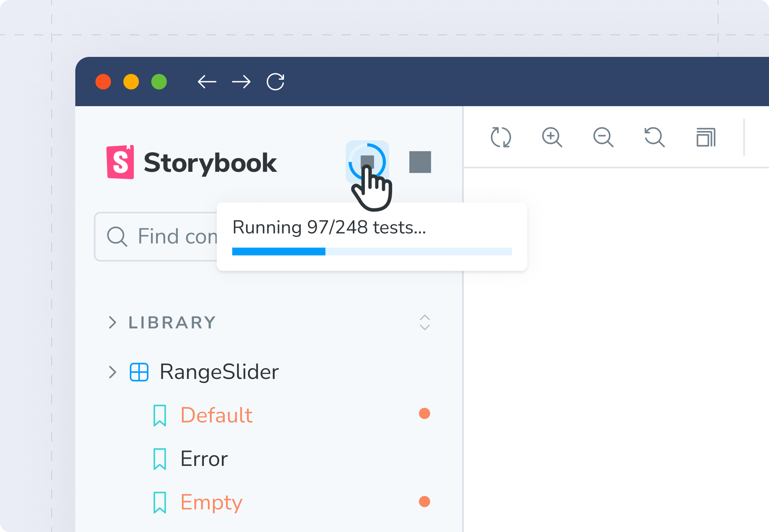Focus the Find components search field
This screenshot has width=769, height=532.
pos(156,236)
